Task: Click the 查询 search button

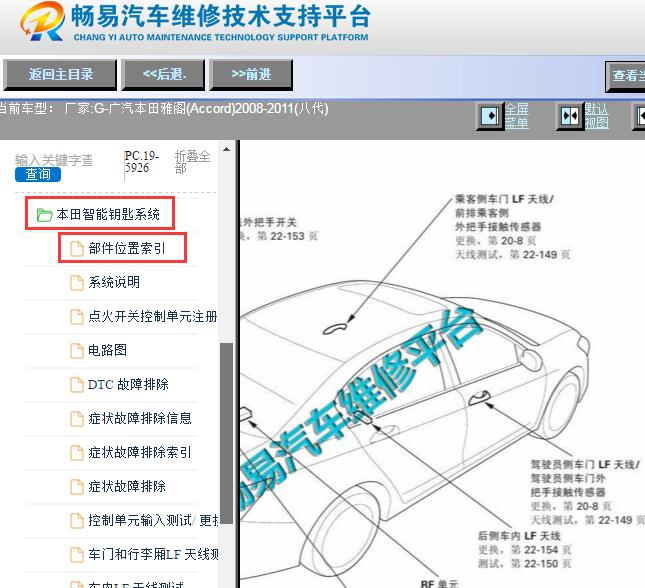Action: [38, 174]
